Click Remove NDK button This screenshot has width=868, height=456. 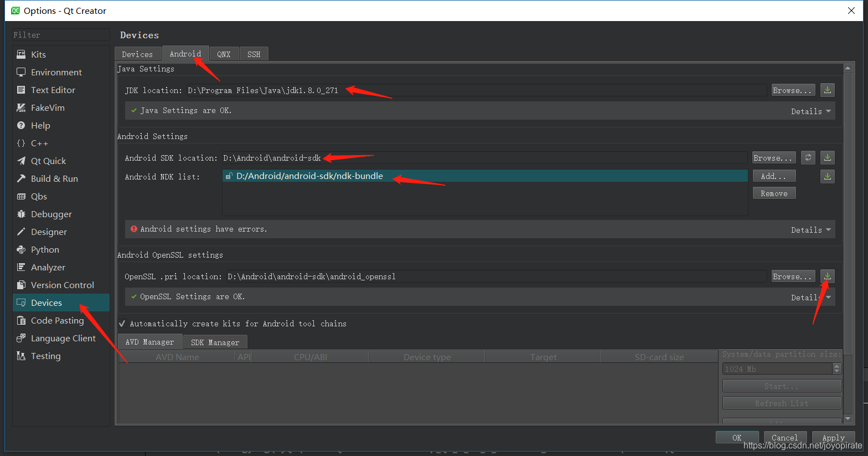pyautogui.click(x=774, y=193)
